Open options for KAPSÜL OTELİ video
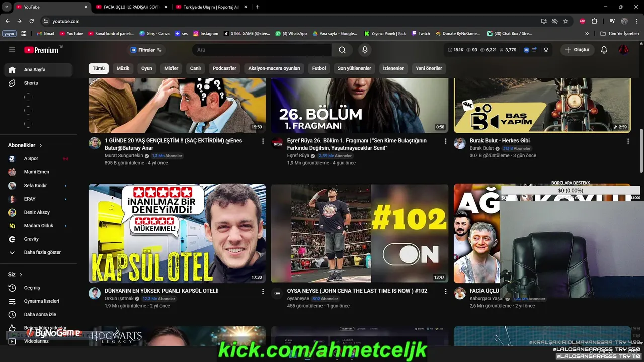Viewport: 644px width, 362px height. pyautogui.click(x=263, y=291)
